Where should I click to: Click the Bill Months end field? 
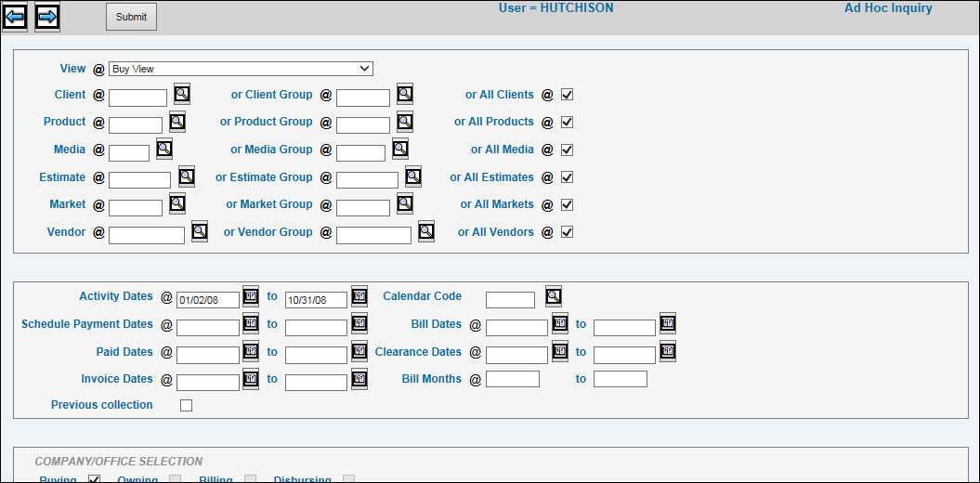pyautogui.click(x=620, y=379)
